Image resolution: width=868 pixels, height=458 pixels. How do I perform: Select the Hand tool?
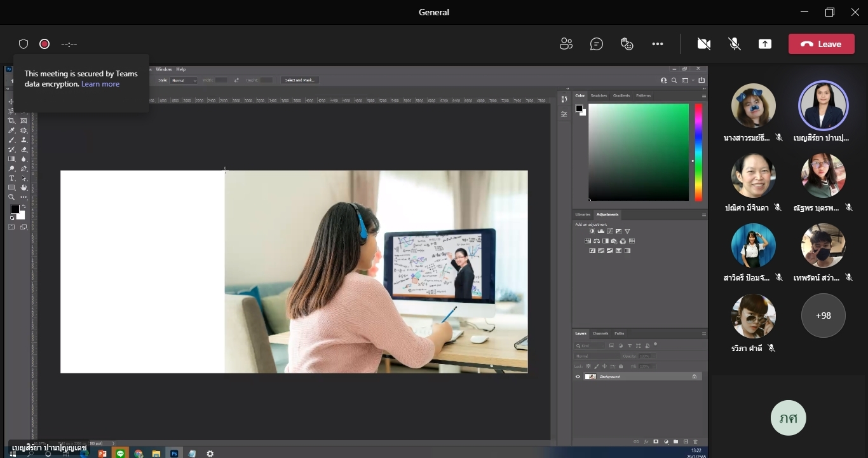point(24,188)
